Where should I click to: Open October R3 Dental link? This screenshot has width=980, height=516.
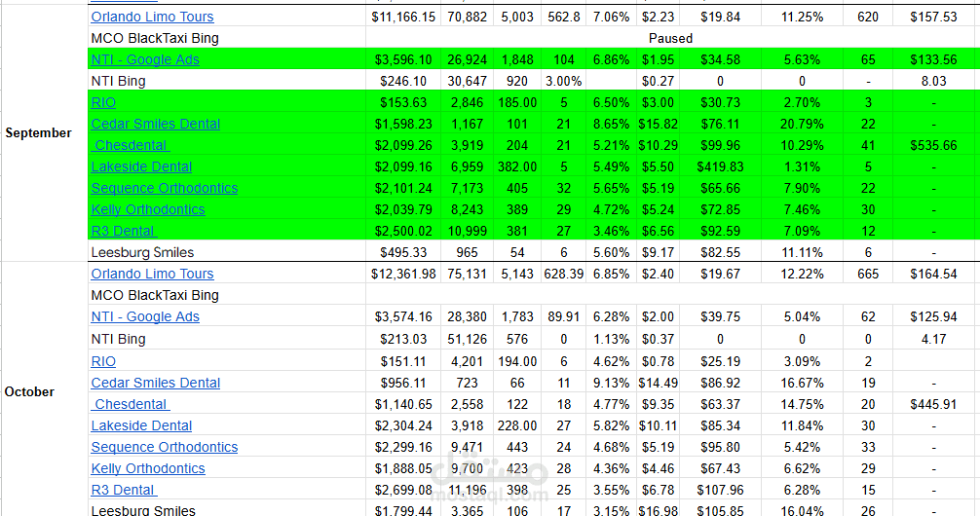(x=124, y=490)
